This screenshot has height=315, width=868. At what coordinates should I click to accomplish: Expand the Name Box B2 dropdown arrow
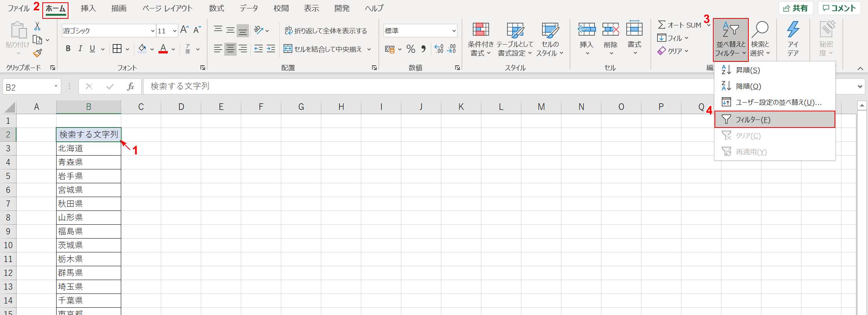click(56, 86)
